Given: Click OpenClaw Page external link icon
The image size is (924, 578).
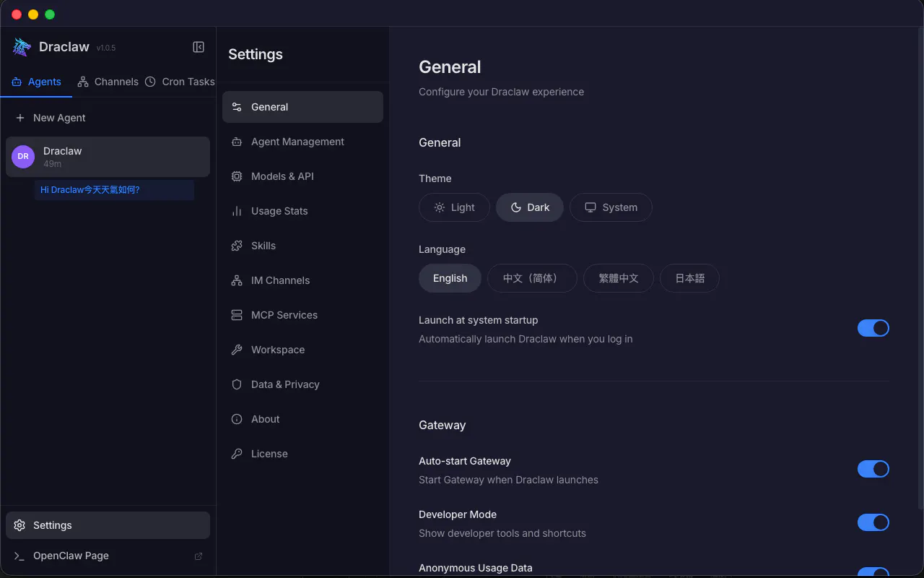Looking at the screenshot, I should (x=199, y=556).
